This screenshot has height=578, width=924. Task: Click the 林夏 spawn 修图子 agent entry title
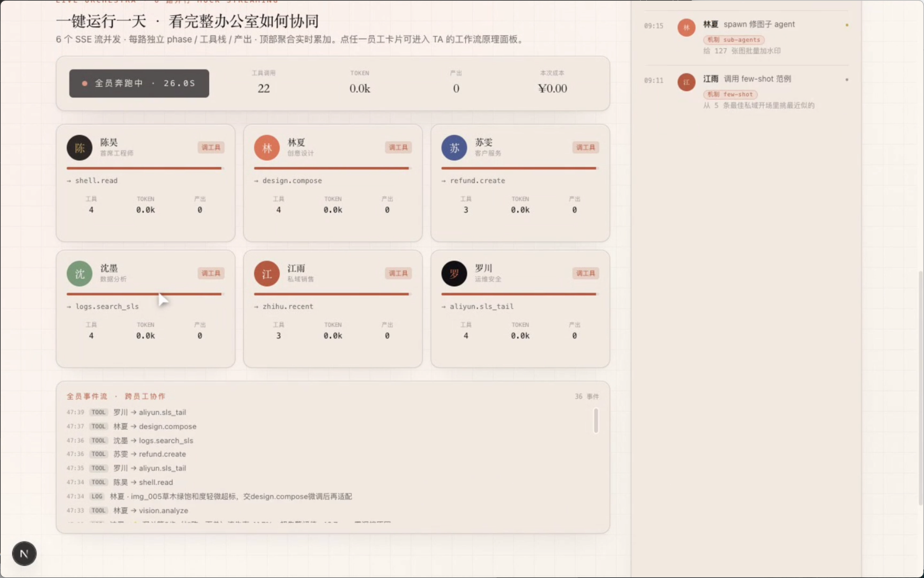(749, 24)
